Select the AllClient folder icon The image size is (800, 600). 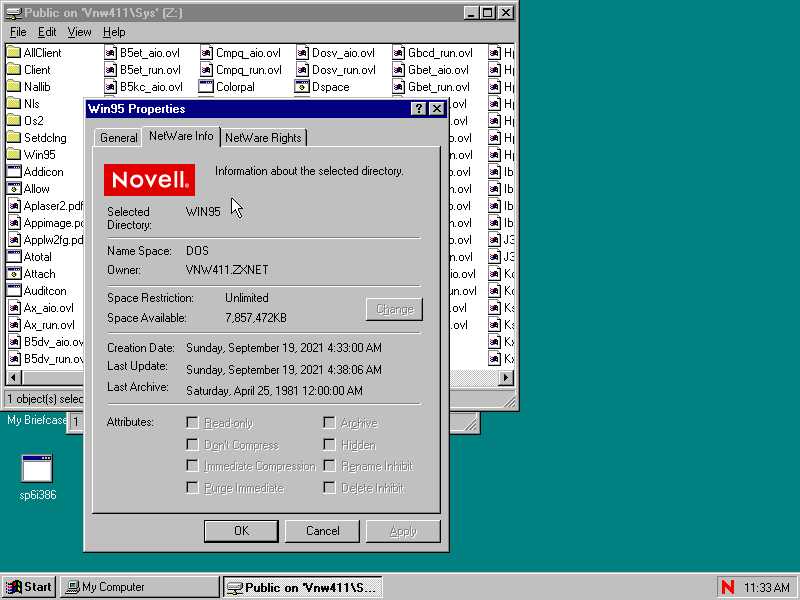coord(14,53)
